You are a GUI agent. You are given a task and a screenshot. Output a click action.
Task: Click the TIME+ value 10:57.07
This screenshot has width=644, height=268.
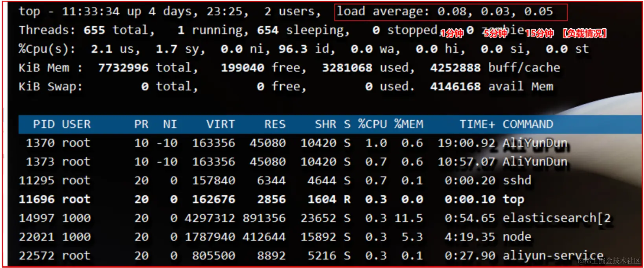tap(466, 162)
